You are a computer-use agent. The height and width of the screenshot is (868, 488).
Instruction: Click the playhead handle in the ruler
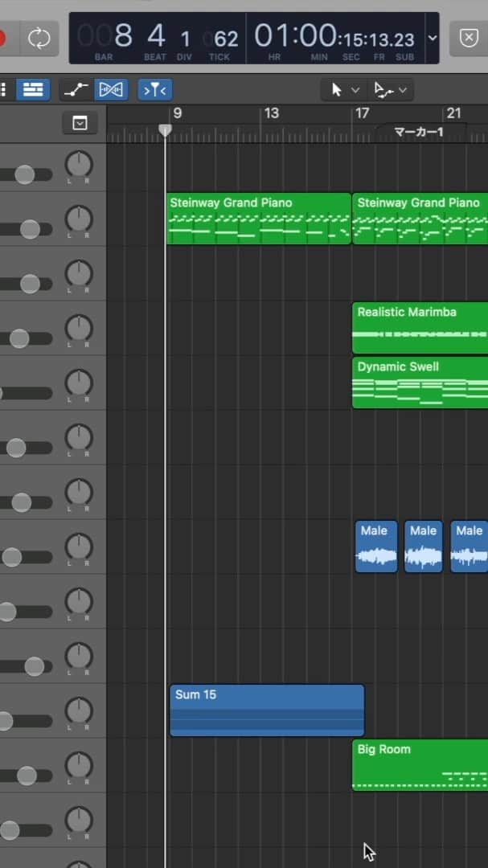click(x=165, y=130)
